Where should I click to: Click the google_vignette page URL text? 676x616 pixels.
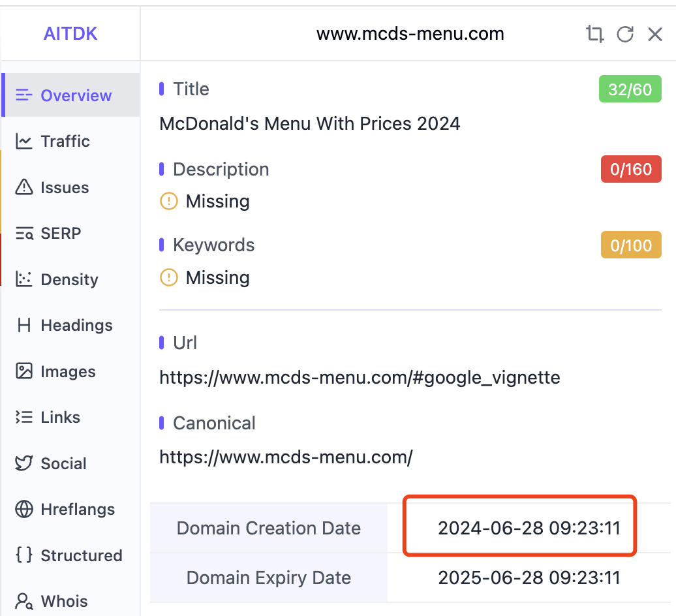tap(360, 378)
